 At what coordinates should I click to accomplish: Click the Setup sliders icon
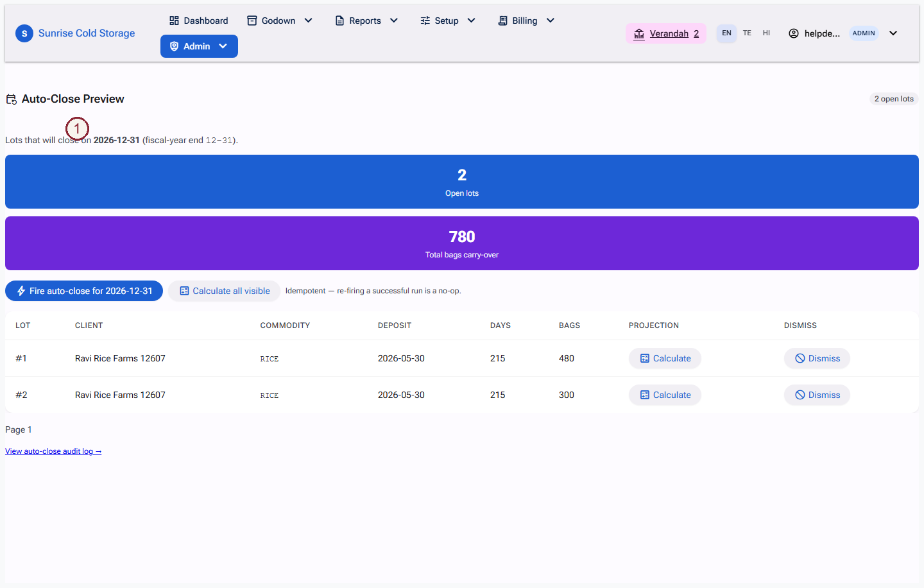[x=425, y=21]
